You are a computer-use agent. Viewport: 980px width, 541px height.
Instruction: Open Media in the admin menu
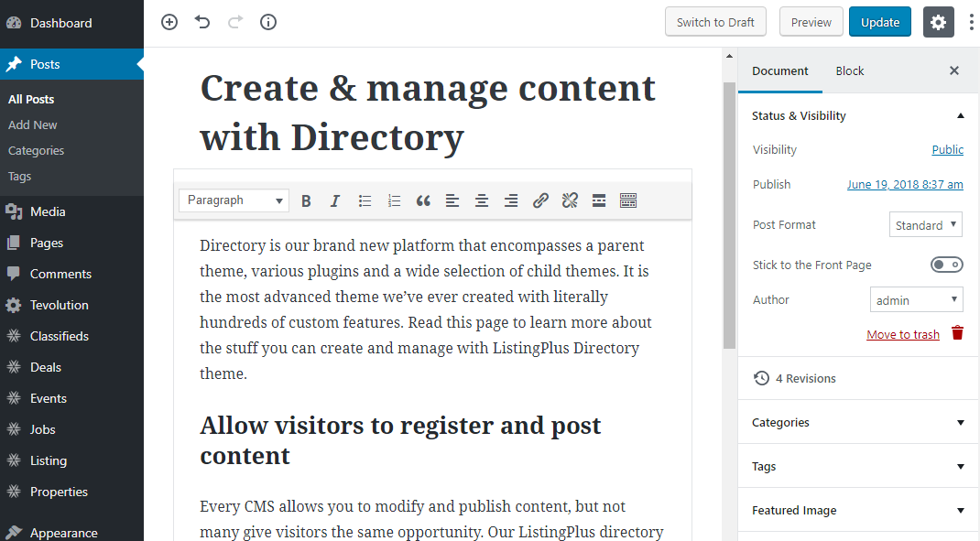point(71,211)
